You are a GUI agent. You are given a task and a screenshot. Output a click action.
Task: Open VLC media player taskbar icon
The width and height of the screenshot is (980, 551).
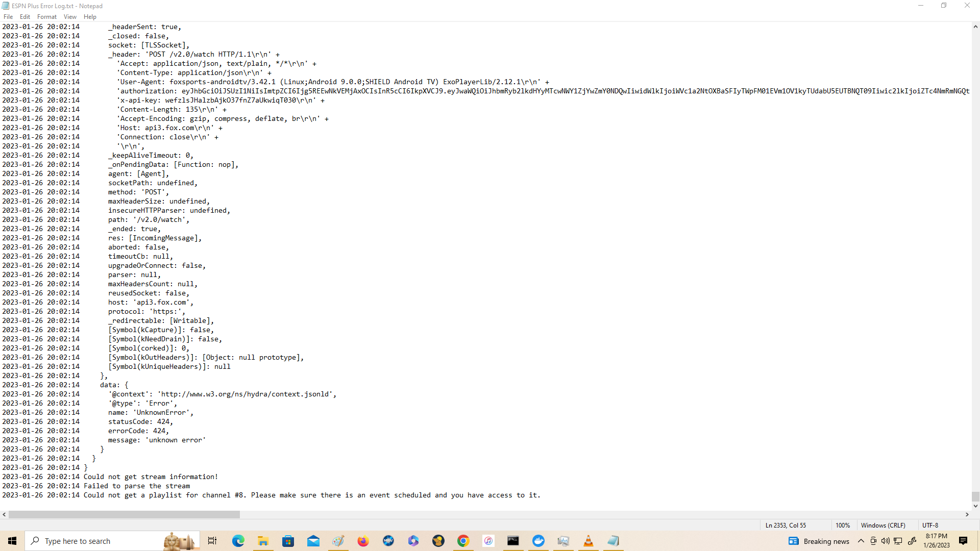[x=588, y=541]
